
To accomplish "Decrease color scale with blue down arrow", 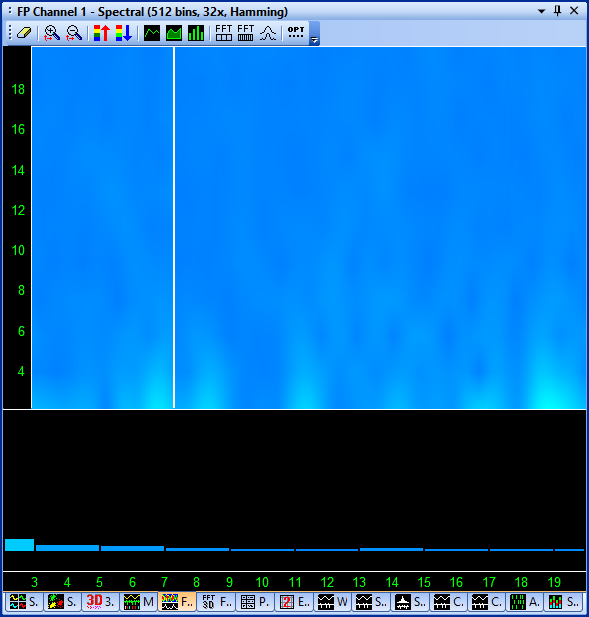I will coord(124,33).
